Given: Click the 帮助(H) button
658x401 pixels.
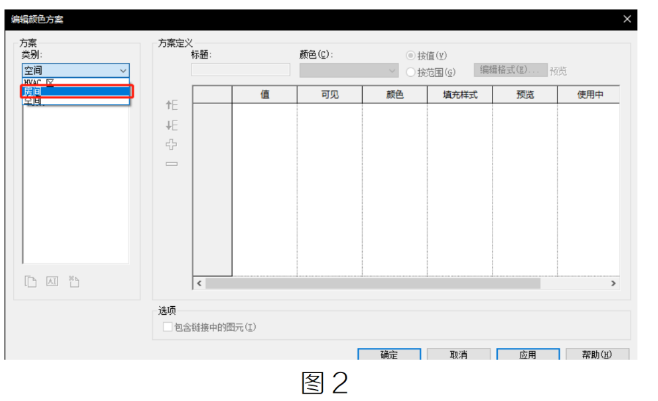Looking at the screenshot, I should (x=597, y=354).
